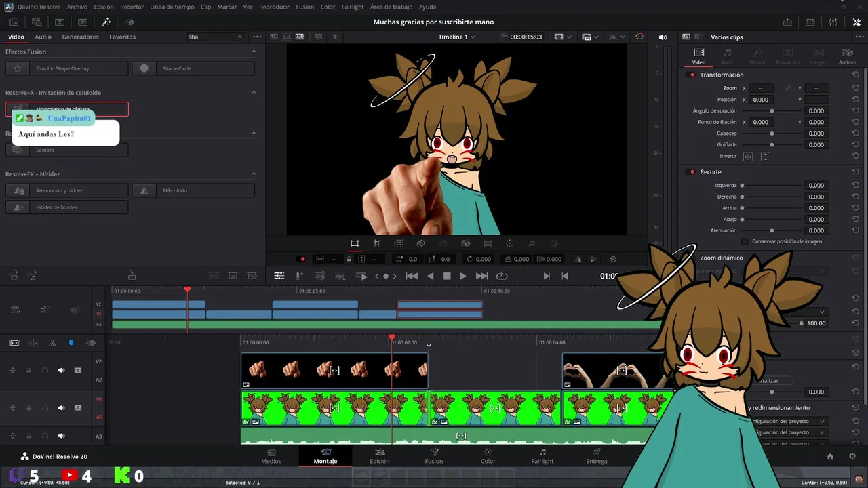Open the Área de trabajo menu
Viewport: 868px width, 488px height.
click(x=391, y=7)
